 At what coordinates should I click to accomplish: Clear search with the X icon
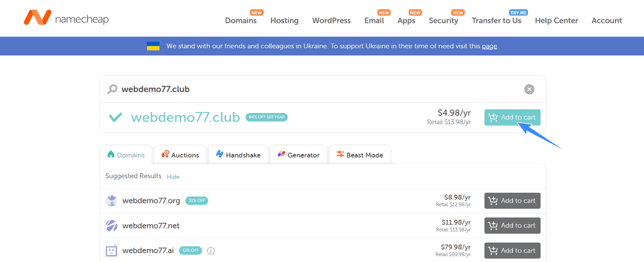point(529,89)
